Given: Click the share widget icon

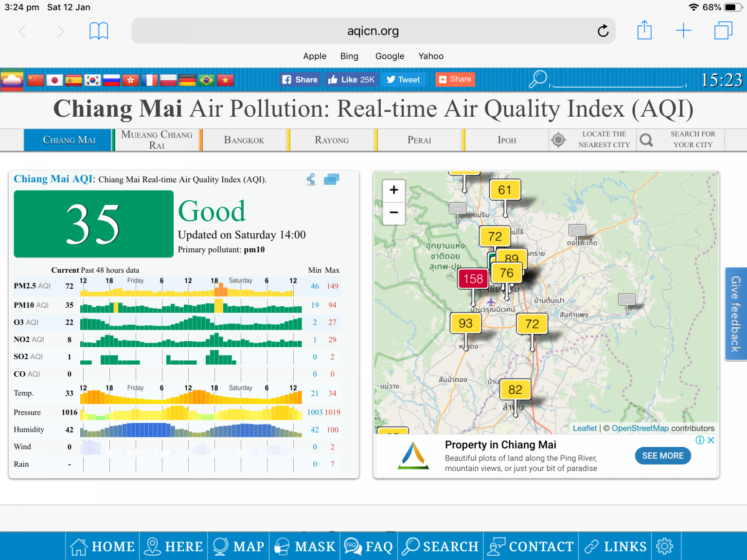Looking at the screenshot, I should point(311,179).
